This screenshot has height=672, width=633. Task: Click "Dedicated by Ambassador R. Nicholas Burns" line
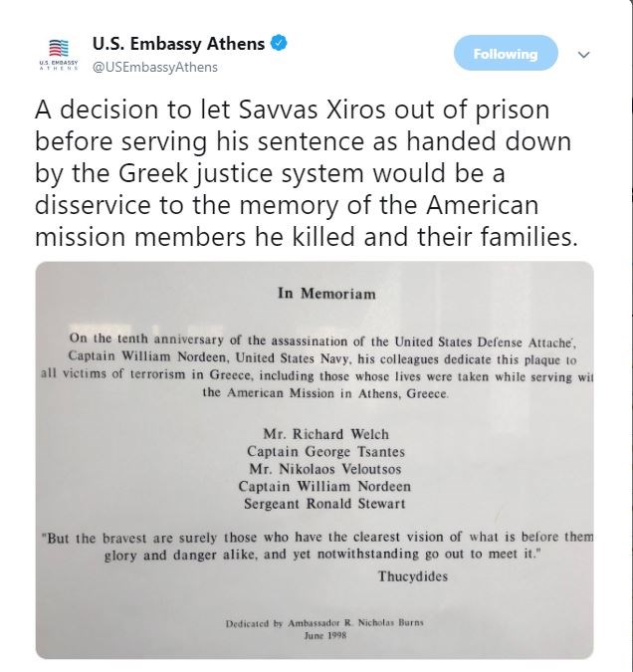click(324, 623)
